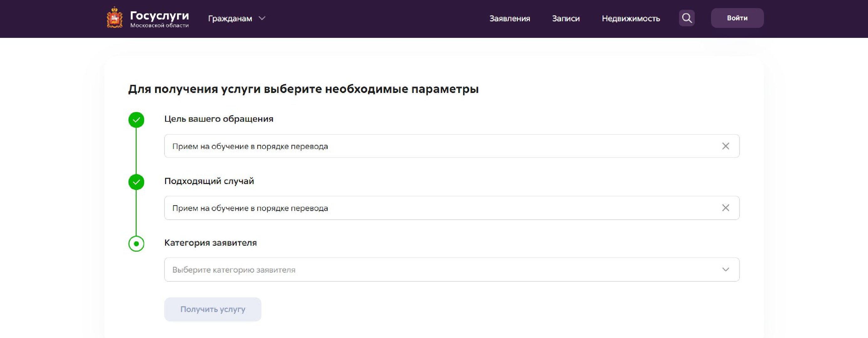Open the 'Записи' section

pos(566,18)
